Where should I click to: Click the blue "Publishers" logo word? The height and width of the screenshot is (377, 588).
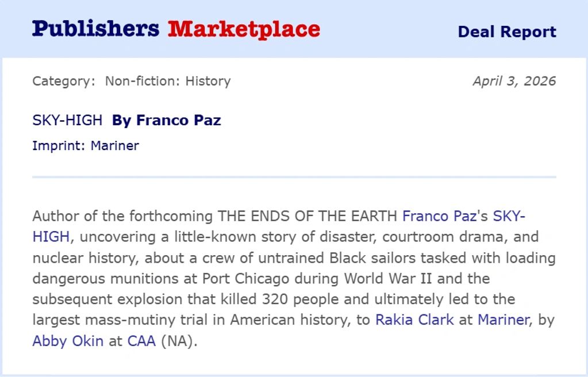(95, 29)
